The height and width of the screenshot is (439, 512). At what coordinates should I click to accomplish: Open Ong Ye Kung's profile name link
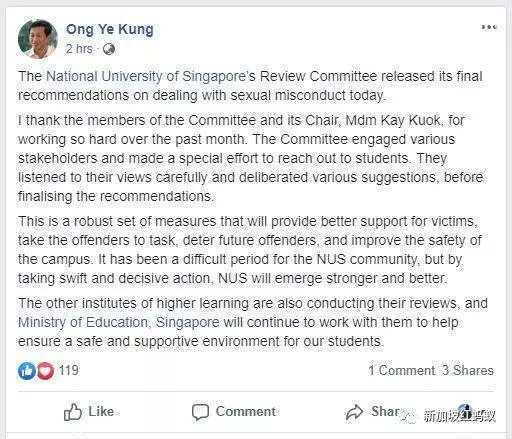tap(110, 29)
